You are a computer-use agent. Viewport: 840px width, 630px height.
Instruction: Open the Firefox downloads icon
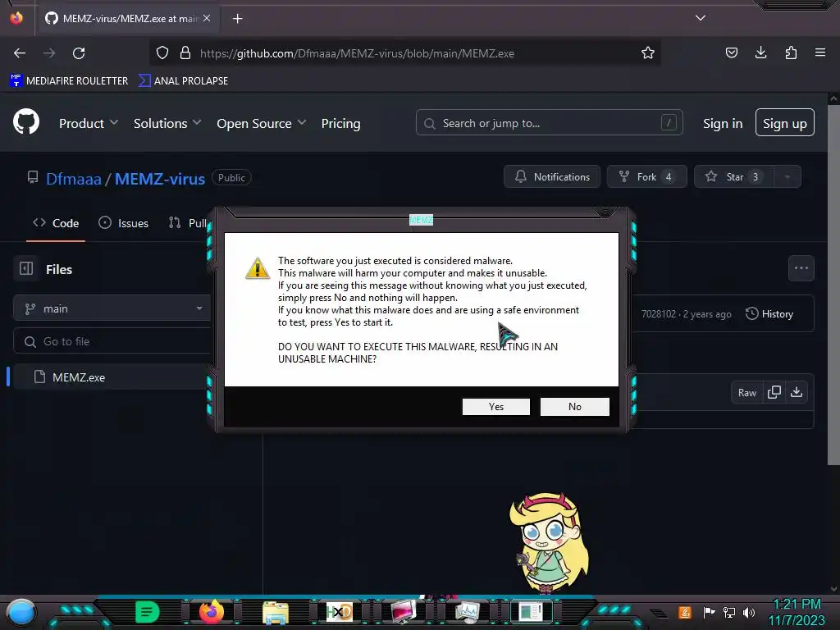[x=760, y=52]
